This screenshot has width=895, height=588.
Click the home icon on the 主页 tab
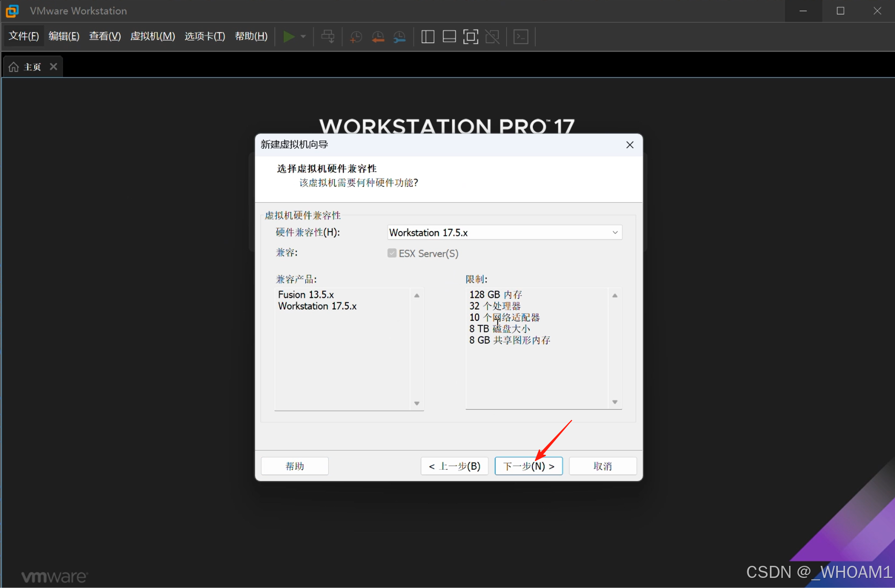coord(13,67)
